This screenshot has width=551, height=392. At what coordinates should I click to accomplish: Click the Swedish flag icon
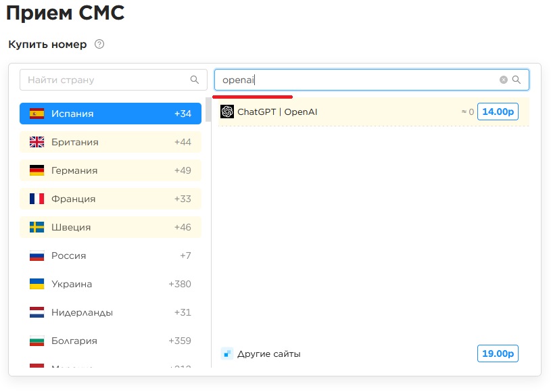tap(37, 227)
